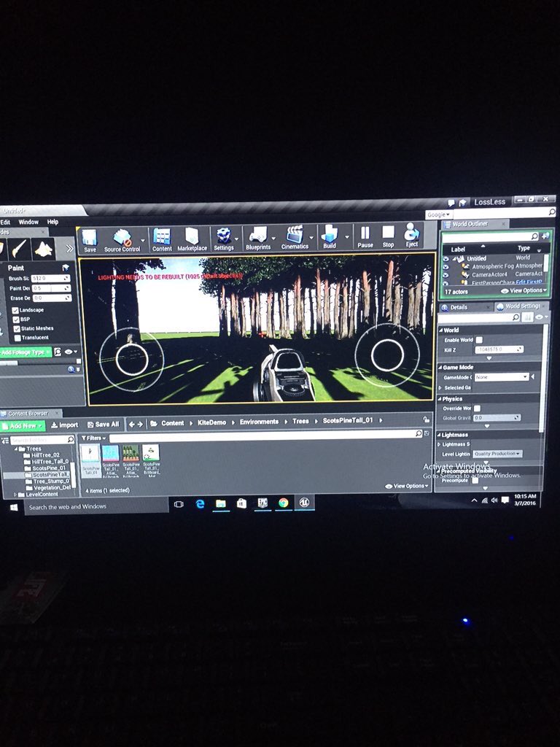Open the Settings dropdown arrow
The height and width of the screenshot is (747, 560).
point(236,239)
